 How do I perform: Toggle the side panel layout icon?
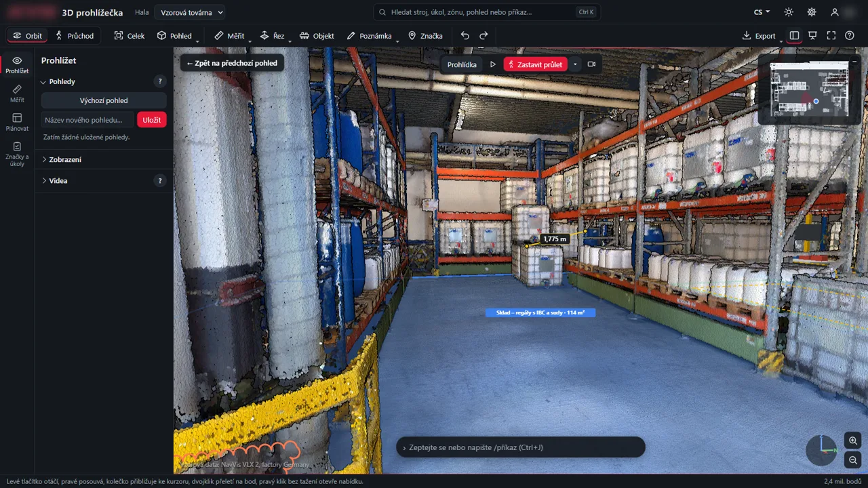(x=794, y=36)
